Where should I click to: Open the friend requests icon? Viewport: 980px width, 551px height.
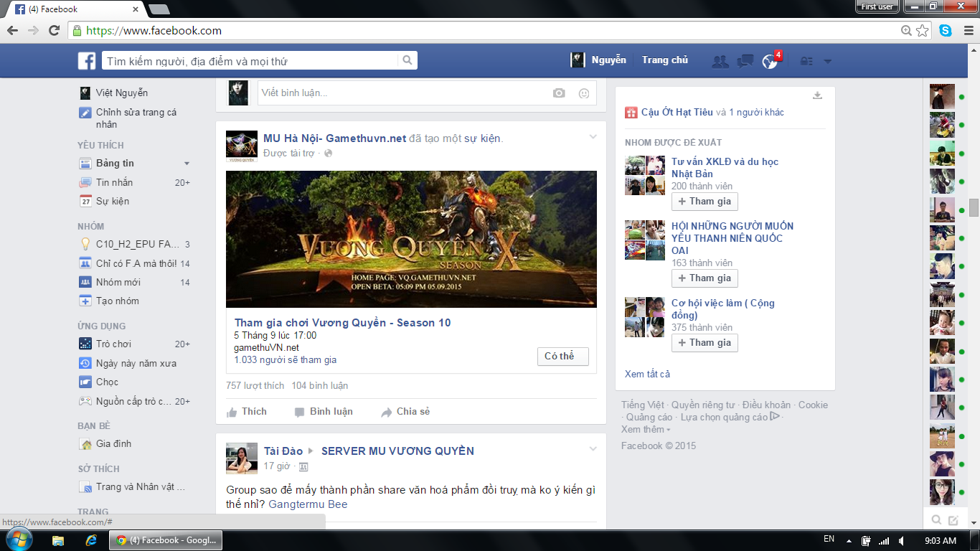720,61
